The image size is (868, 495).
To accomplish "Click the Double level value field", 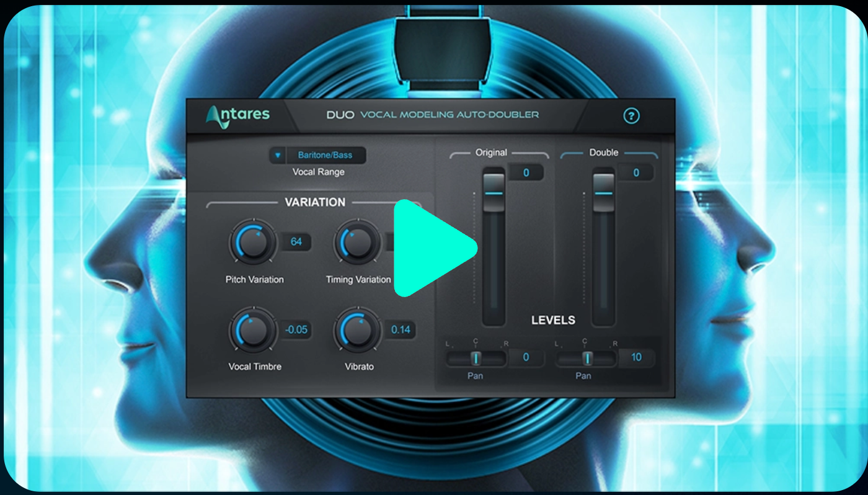I will 636,173.
